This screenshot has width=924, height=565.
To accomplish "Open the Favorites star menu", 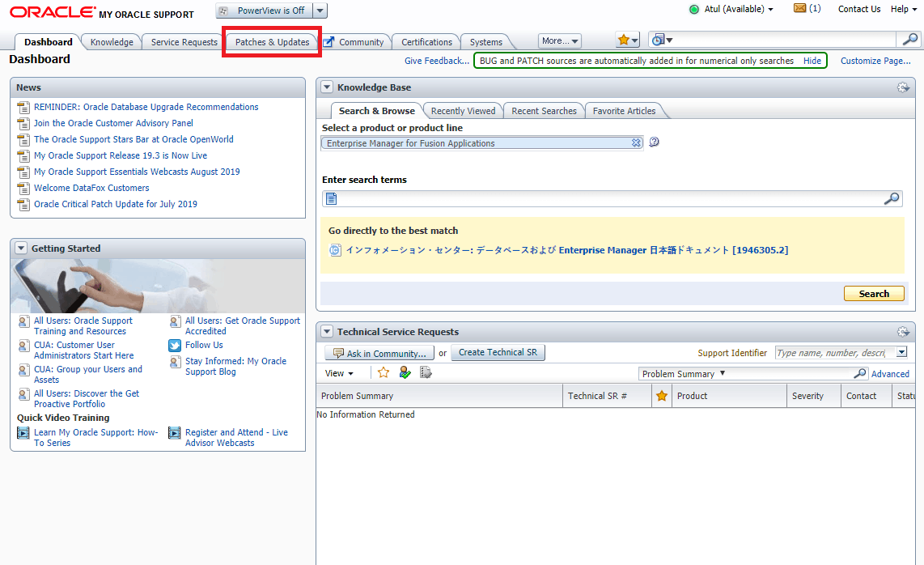I will tap(628, 40).
